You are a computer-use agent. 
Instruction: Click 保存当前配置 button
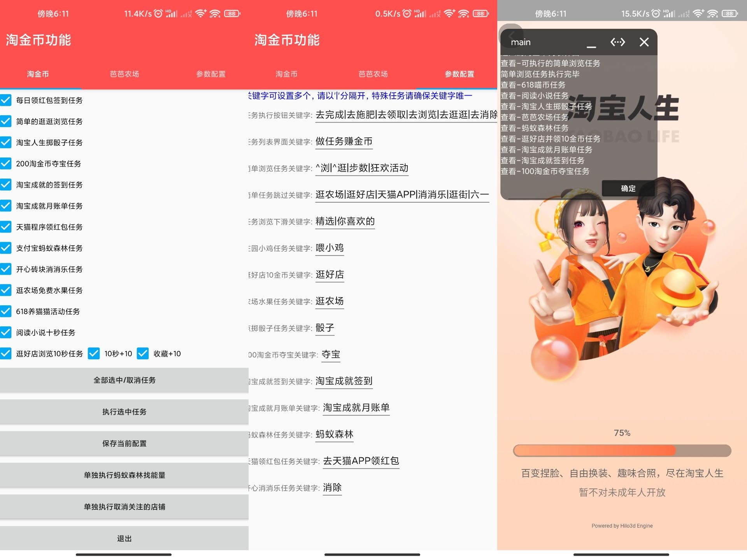(x=124, y=443)
